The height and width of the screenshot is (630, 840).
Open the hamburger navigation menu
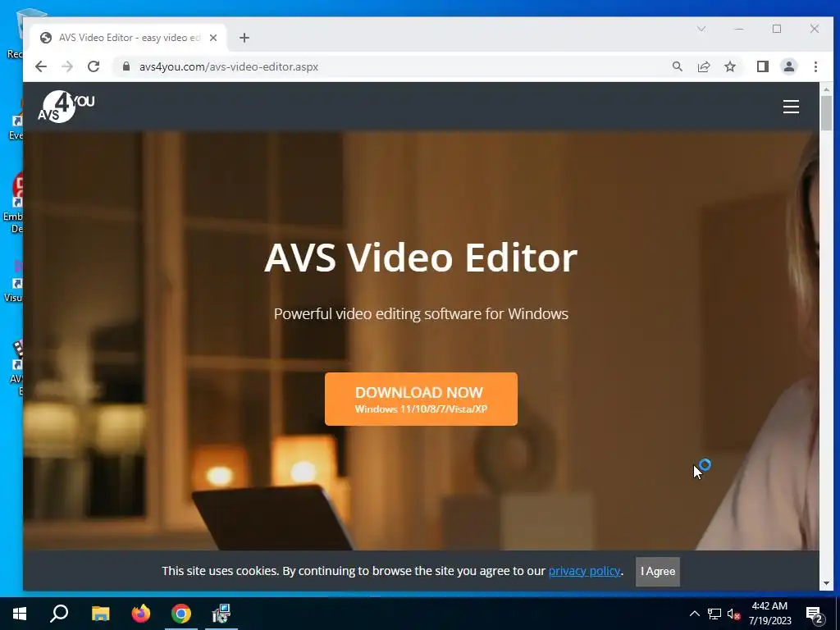click(x=791, y=107)
